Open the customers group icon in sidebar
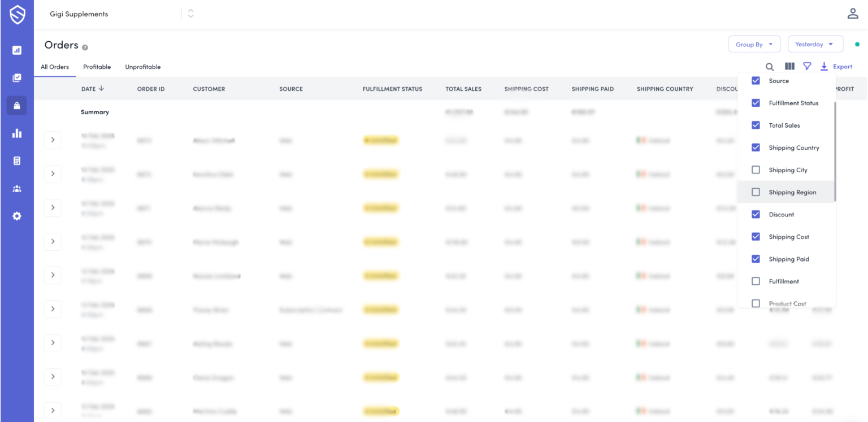Image resolution: width=868 pixels, height=422 pixels. click(x=17, y=189)
